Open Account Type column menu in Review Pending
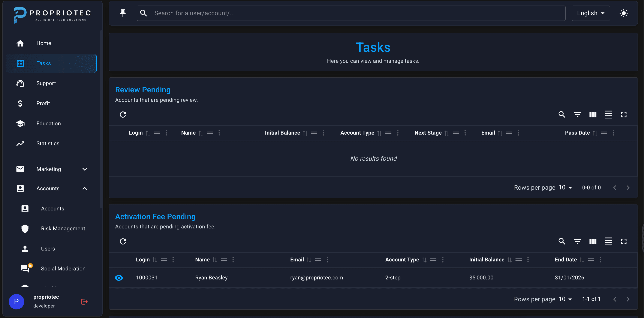This screenshot has height=318, width=644. click(398, 133)
